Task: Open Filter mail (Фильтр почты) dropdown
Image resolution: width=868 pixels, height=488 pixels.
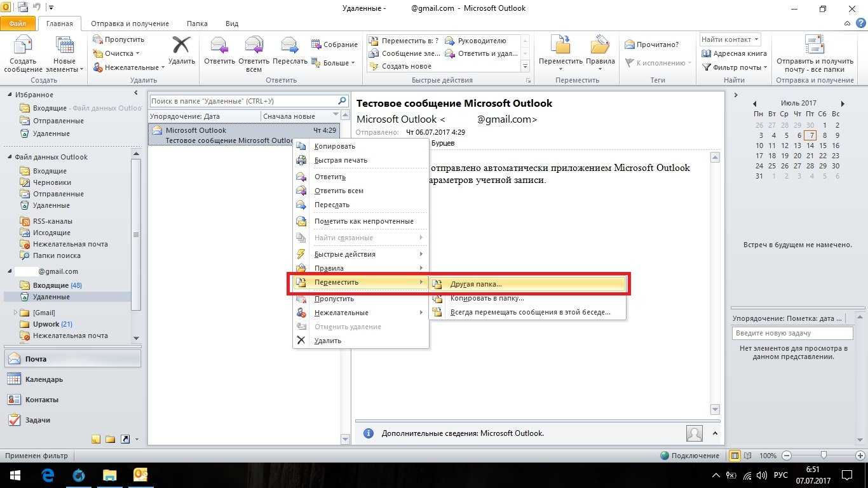Action: (x=735, y=67)
